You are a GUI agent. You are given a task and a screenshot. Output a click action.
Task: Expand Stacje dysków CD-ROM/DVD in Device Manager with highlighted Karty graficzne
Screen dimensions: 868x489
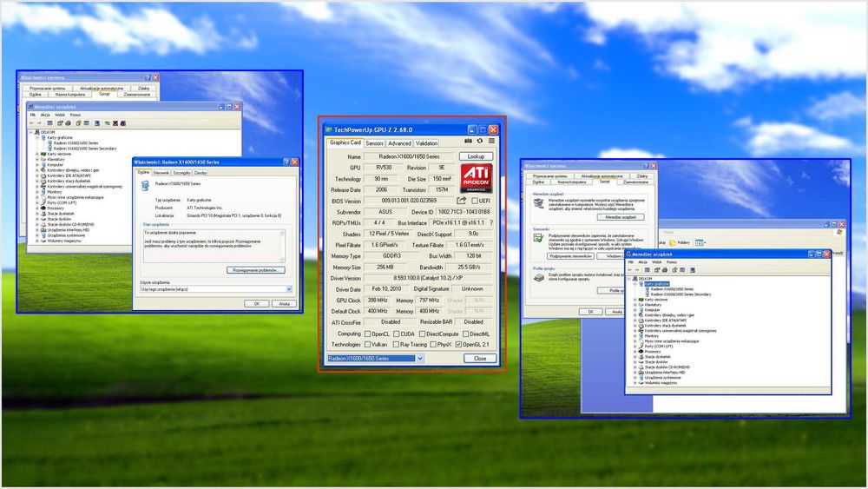pos(635,367)
